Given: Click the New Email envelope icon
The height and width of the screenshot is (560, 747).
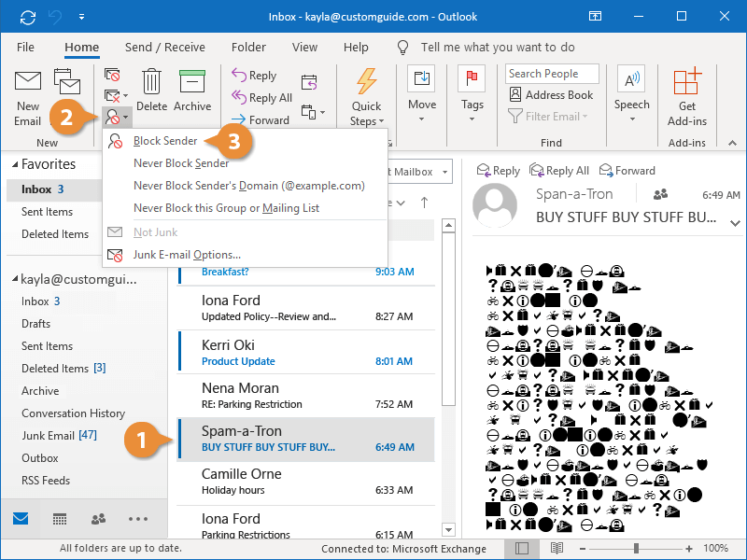Looking at the screenshot, I should point(28,80).
